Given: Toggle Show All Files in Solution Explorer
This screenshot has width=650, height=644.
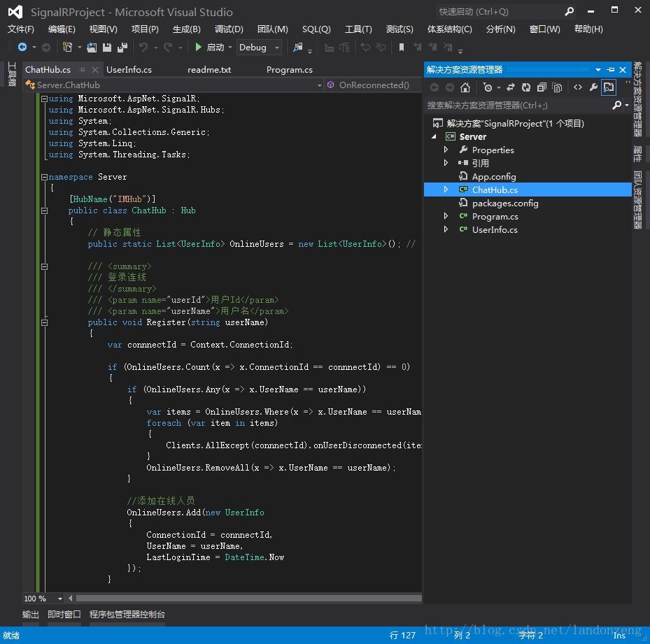Looking at the screenshot, I should coord(557,87).
